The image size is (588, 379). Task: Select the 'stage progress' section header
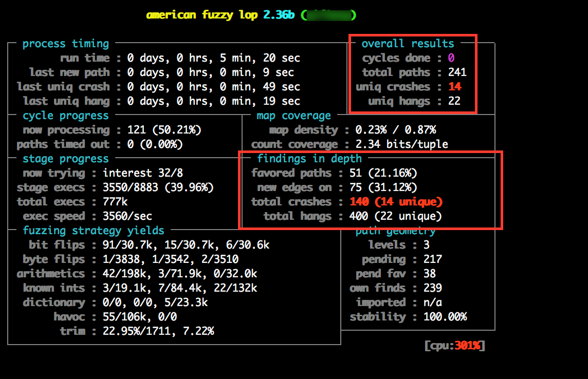[66, 159]
